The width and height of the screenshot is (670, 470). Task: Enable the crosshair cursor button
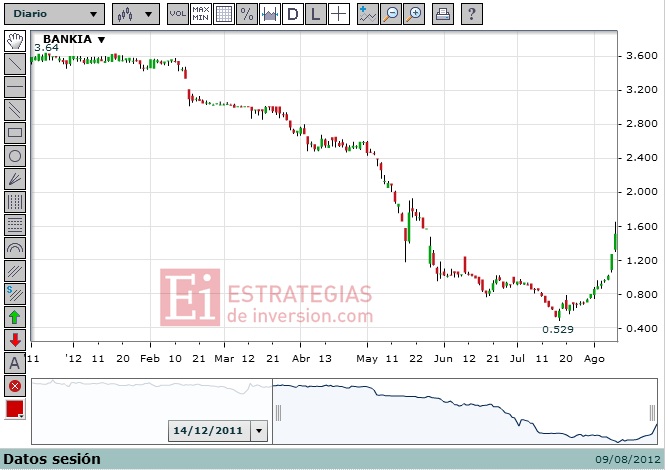point(339,14)
